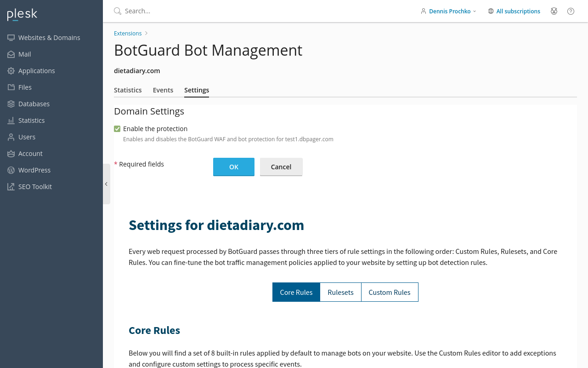The width and height of the screenshot is (588, 368).
Task: Click the Websites & Domains monitor icon
Action: click(11, 38)
